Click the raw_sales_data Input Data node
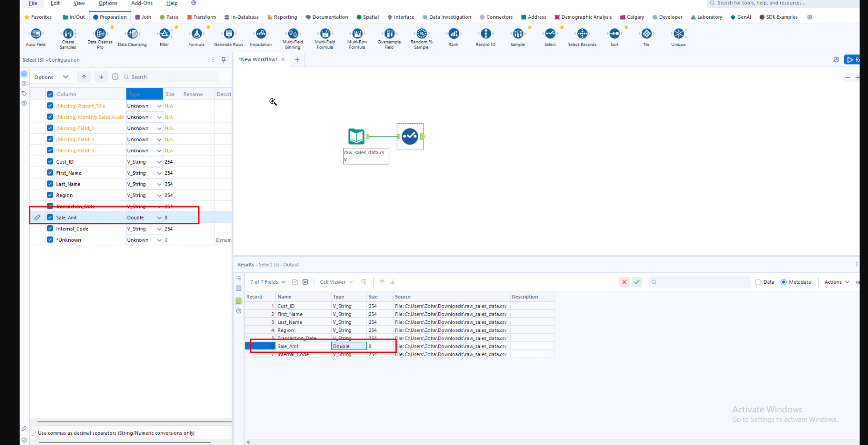 356,136
